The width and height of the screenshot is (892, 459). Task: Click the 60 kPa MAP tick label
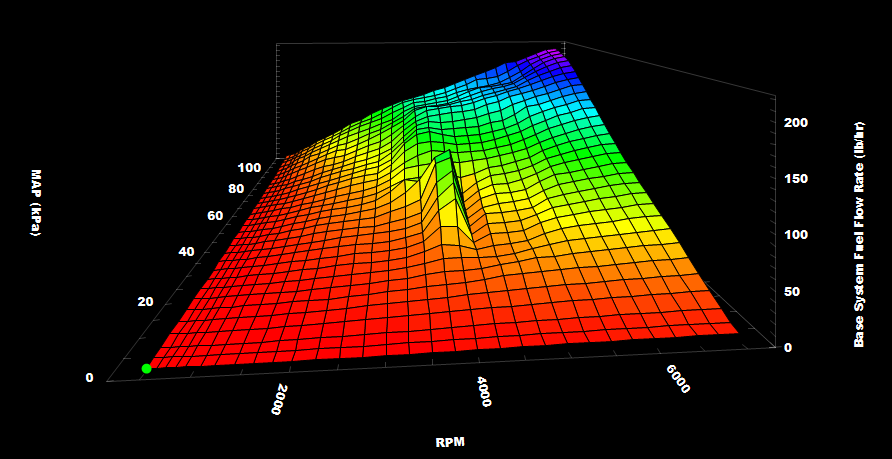(x=217, y=214)
